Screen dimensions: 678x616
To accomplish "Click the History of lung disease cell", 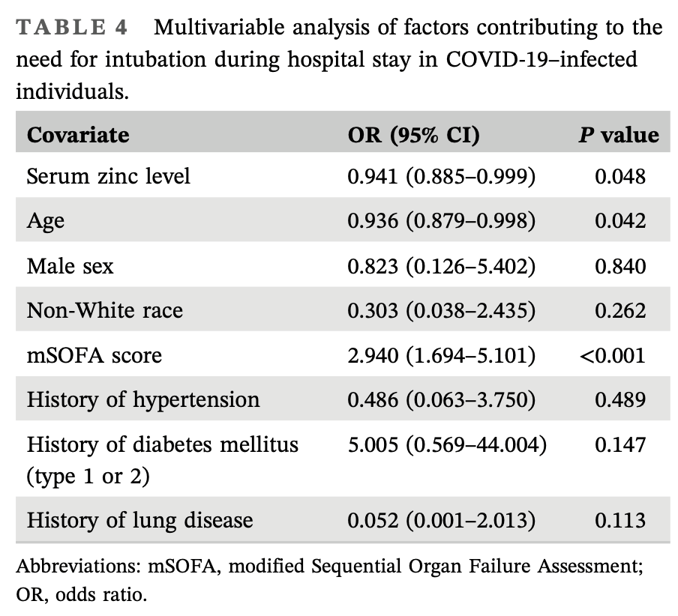I will pos(140,520).
